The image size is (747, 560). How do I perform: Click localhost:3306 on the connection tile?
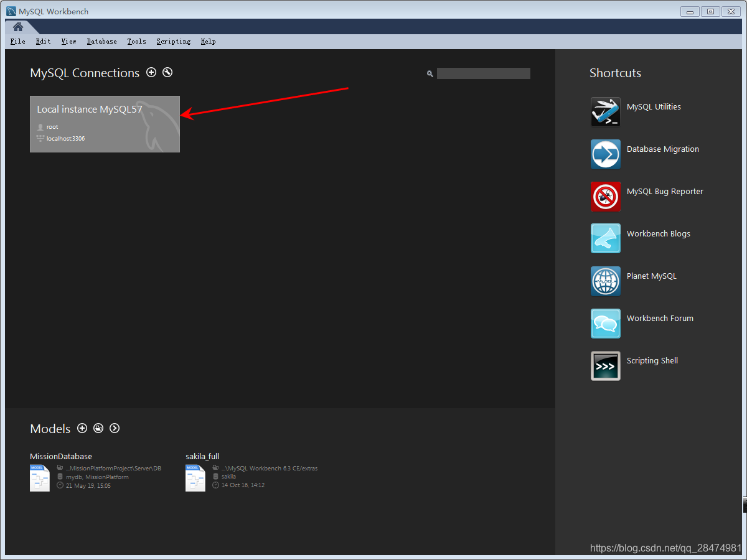coord(65,138)
